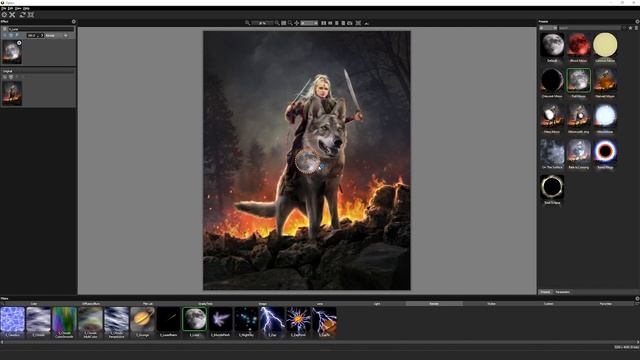The width and height of the screenshot is (640, 360).
Task: Select the pan crosshair tool in viewer toolbar
Action: 297,23
